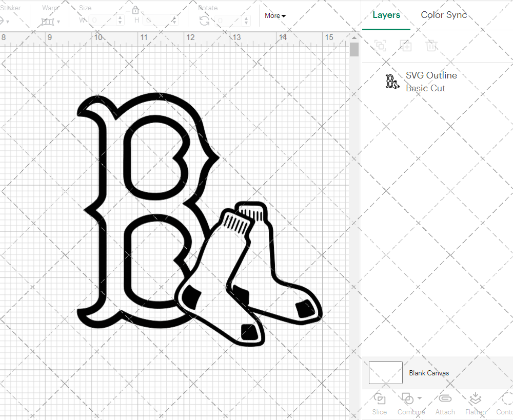Click the Rotate label

tap(208, 8)
